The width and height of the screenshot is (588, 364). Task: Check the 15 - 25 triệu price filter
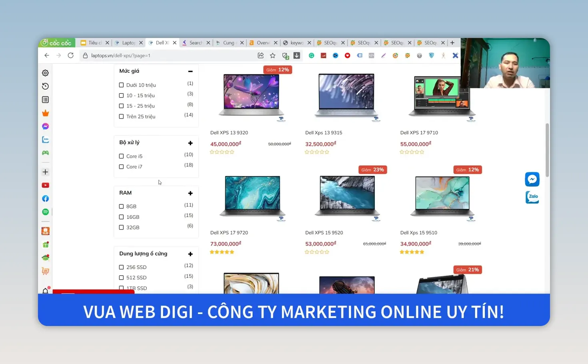pos(121,106)
